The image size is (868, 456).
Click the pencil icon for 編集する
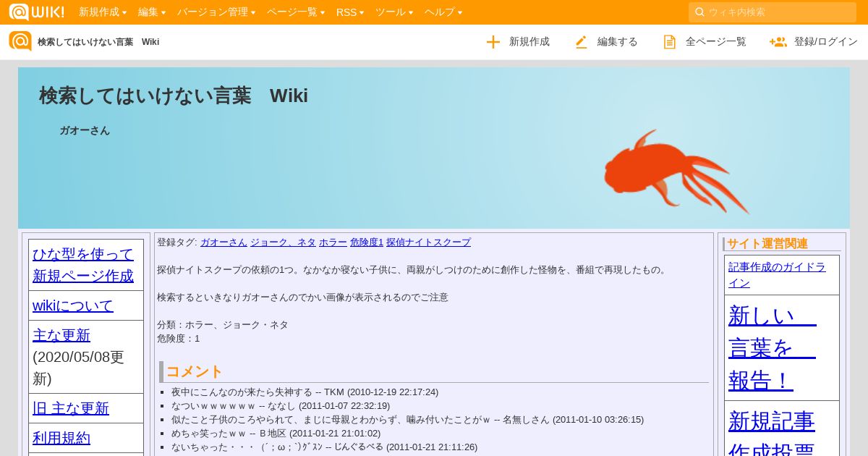(x=582, y=42)
